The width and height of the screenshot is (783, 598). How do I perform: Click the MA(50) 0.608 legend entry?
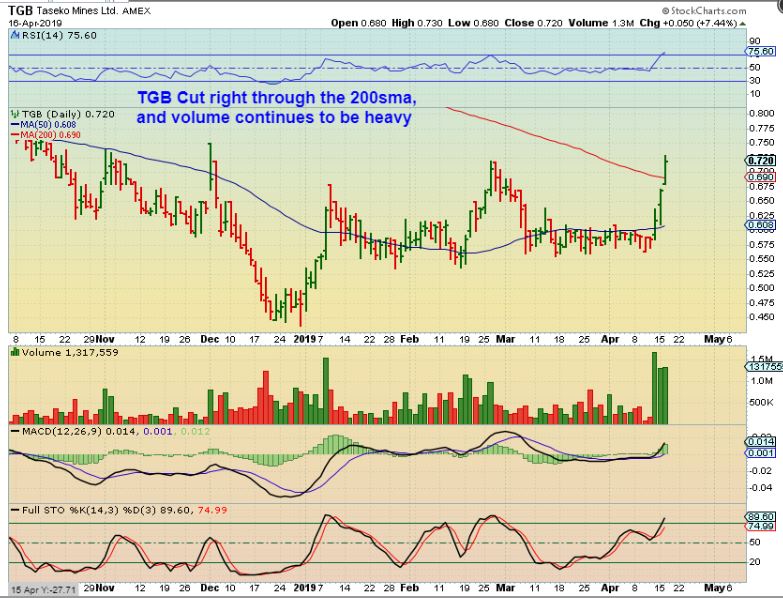[x=48, y=125]
